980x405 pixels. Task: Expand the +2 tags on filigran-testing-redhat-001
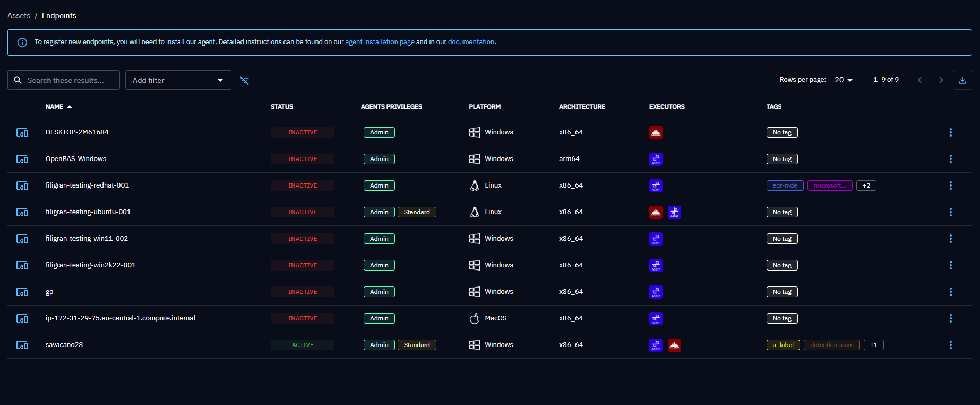(866, 185)
